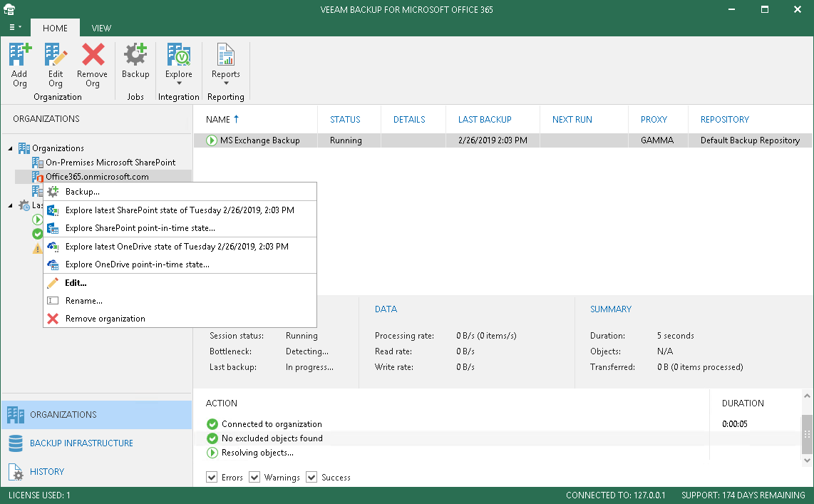Viewport: 814px width, 504px height.
Task: Choose Explore SharePoint point-in-time state
Action: [x=180, y=228]
